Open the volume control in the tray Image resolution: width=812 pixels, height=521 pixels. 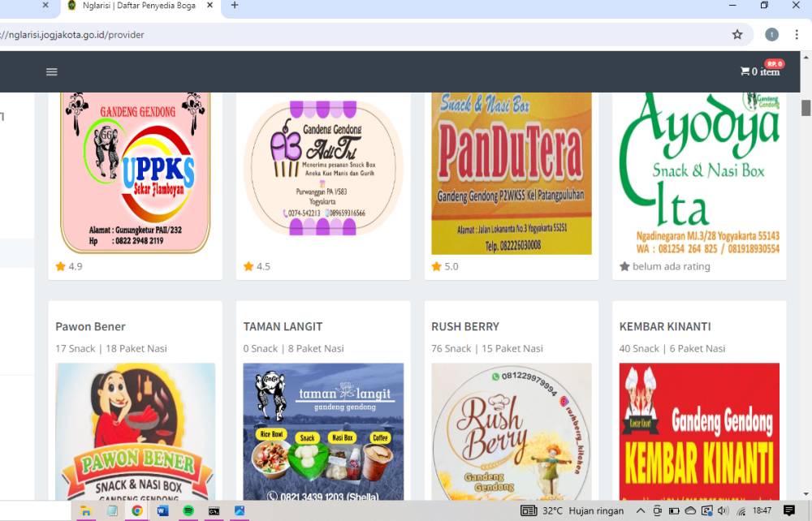(723, 511)
